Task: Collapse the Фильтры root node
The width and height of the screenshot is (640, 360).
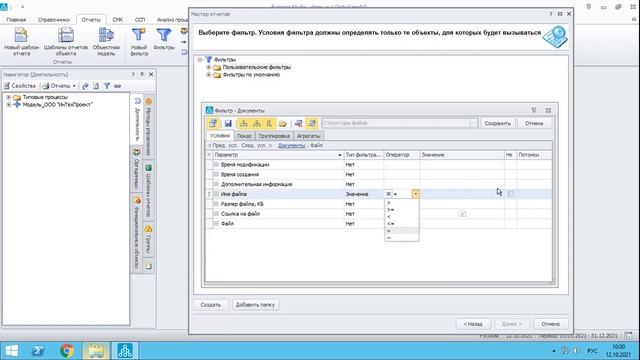Action: 200,60
